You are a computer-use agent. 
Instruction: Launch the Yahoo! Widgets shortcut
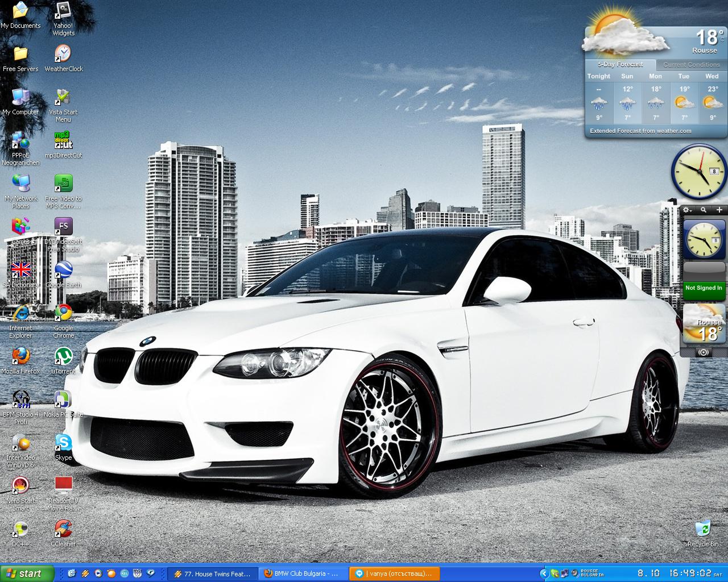pyautogui.click(x=63, y=19)
